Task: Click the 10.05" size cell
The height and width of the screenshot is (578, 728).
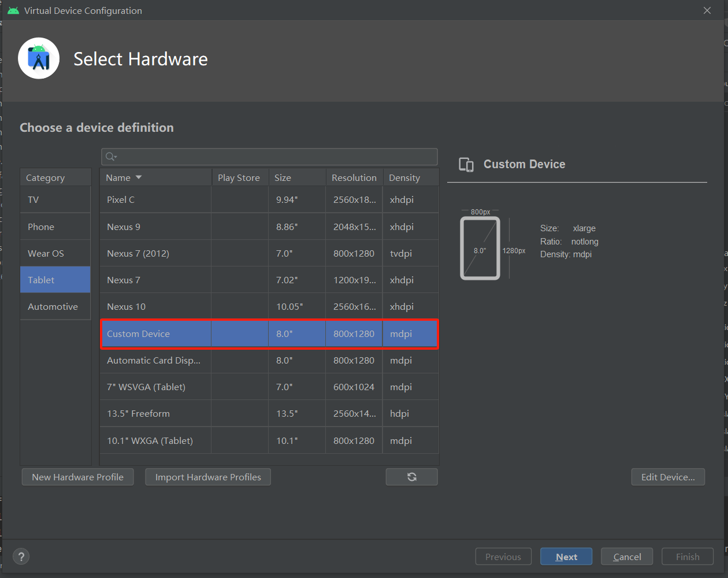Action: click(x=297, y=306)
